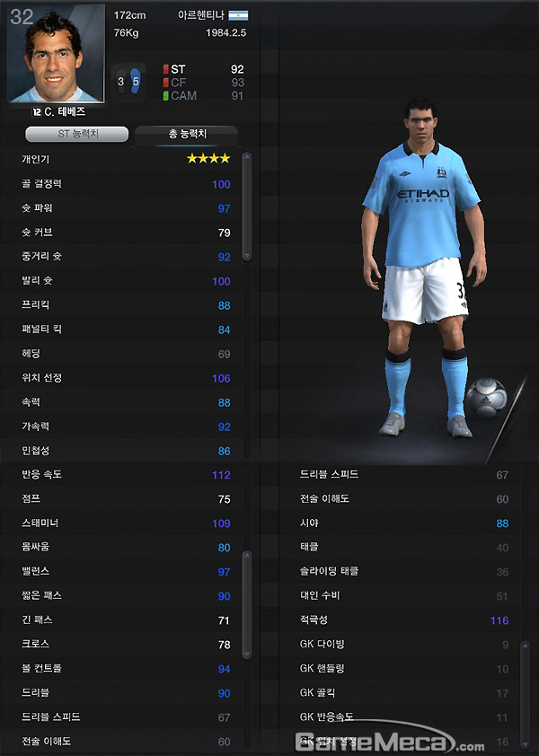Viewport: 539px width, 756px height.
Task: Click the 3D player model in Etihad kit
Action: 423,268
